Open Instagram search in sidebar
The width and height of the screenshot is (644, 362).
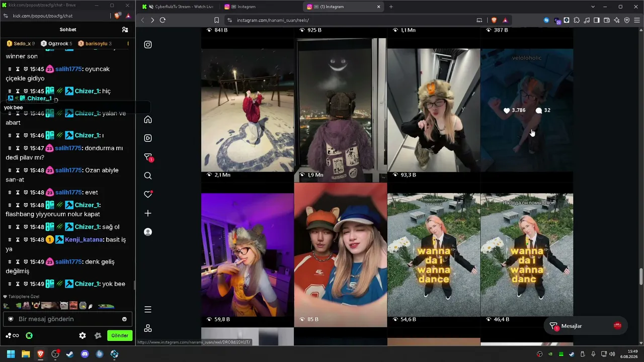click(148, 176)
